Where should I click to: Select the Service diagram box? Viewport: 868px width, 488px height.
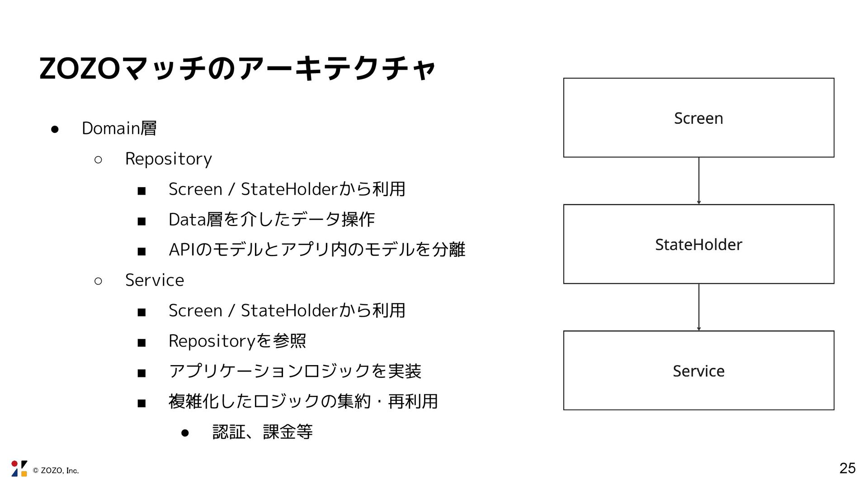pyautogui.click(x=698, y=371)
